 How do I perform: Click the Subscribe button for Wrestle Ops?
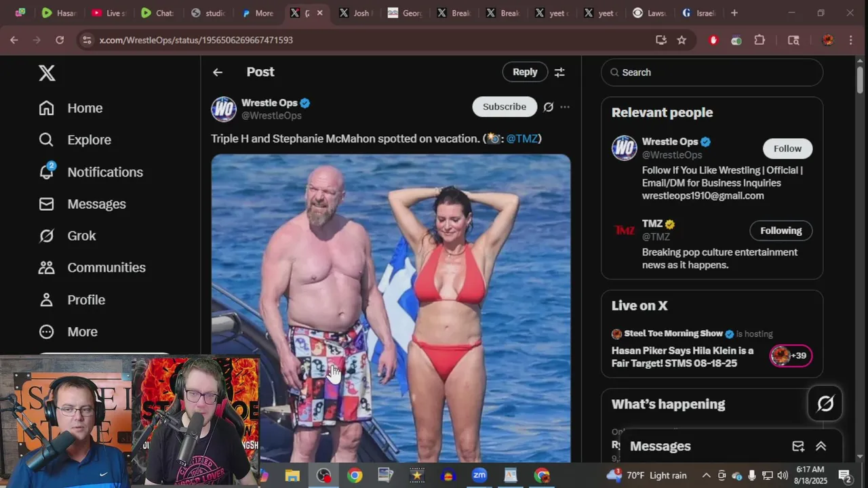point(505,106)
